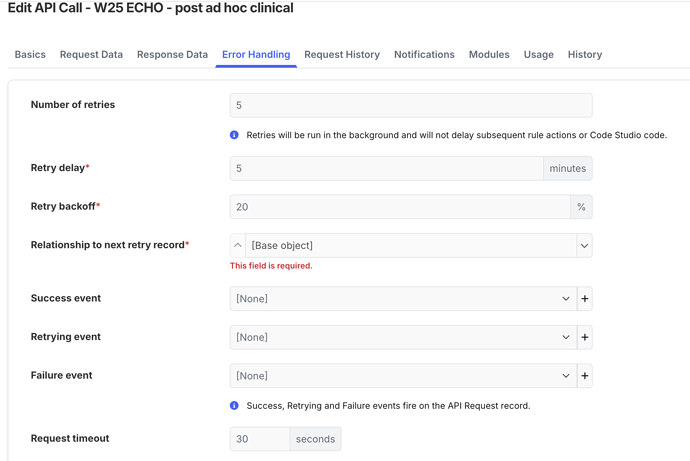This screenshot has height=461, width=690.
Task: Switch to the Basics tab
Action: click(30, 55)
